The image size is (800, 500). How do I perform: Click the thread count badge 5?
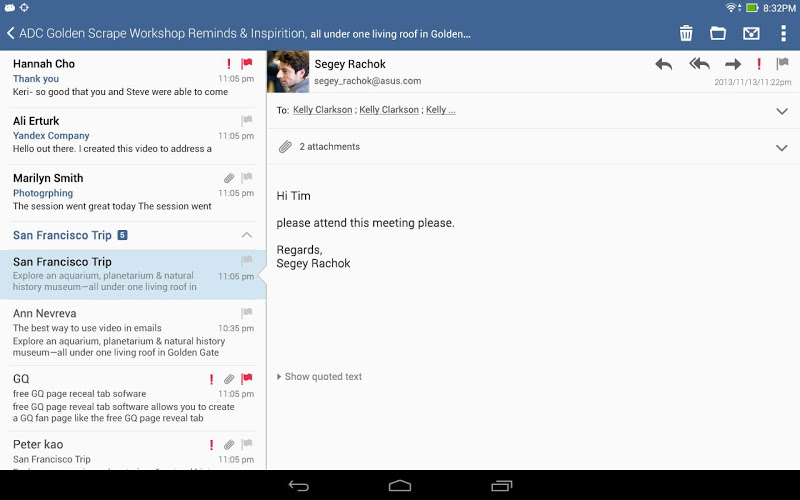122,235
